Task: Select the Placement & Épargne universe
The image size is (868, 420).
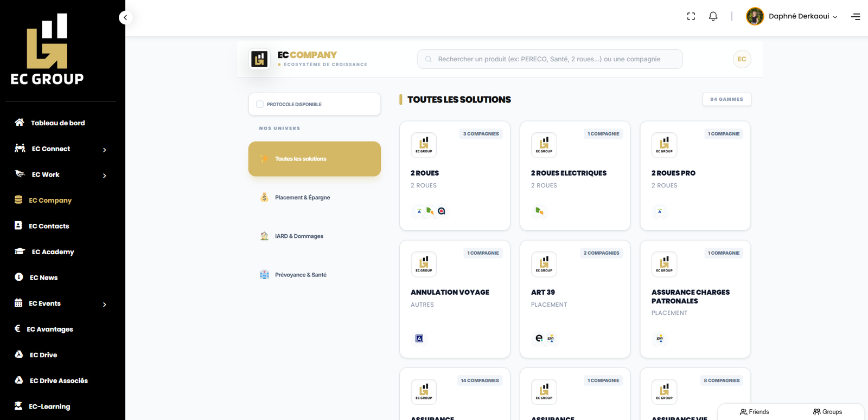Action: (x=302, y=198)
